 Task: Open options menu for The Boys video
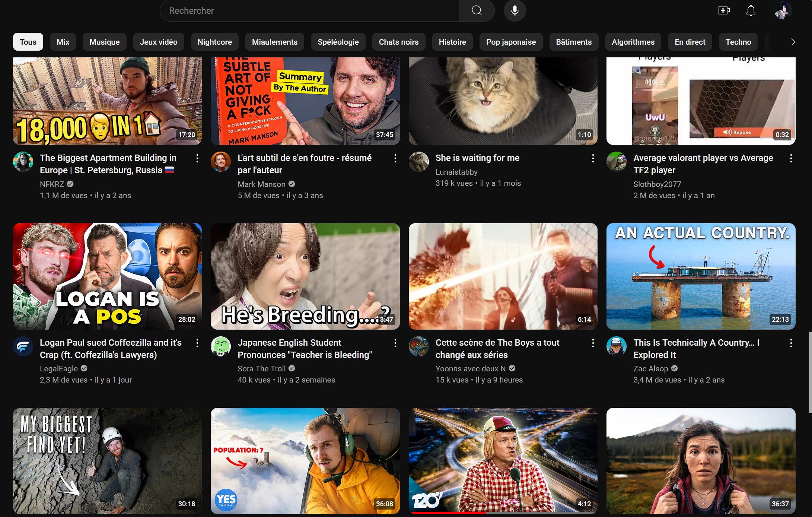(593, 343)
